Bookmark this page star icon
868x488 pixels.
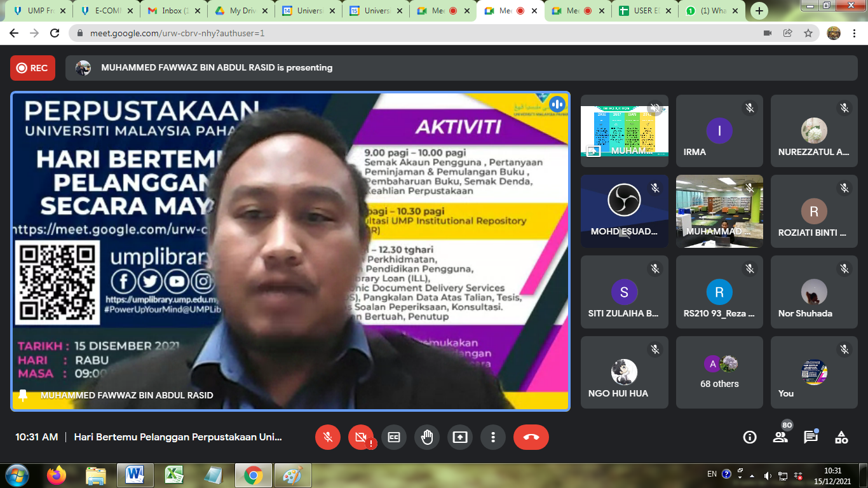(808, 33)
